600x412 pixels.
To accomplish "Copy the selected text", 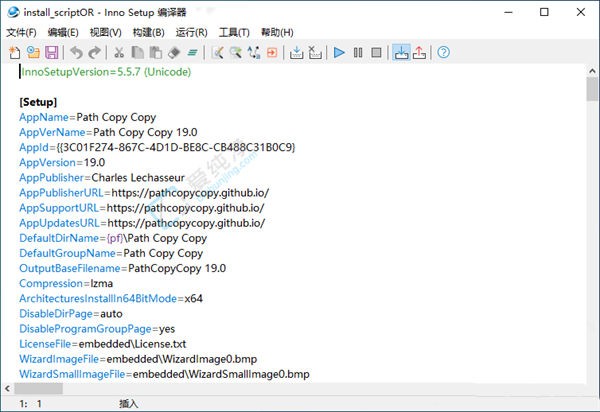I will pos(137,52).
